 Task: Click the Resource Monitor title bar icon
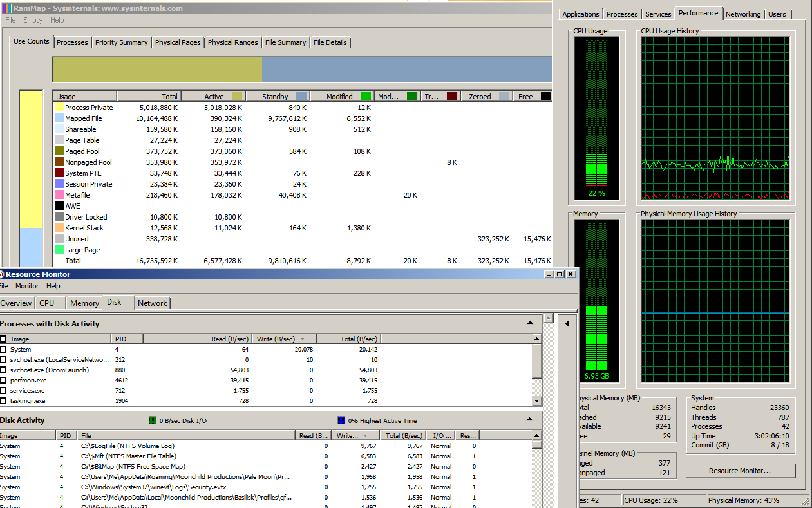tap(4, 274)
